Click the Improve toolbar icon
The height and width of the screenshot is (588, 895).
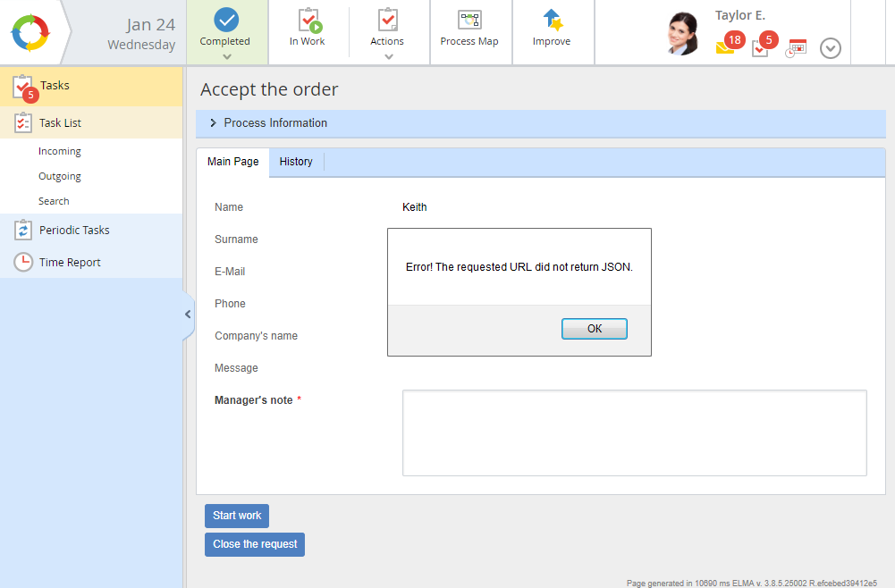click(x=552, y=20)
